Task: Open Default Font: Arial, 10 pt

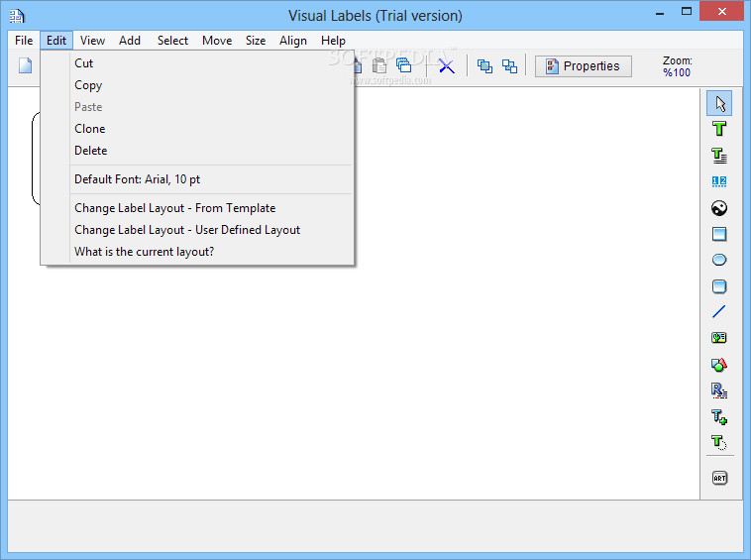Action: tap(197, 179)
